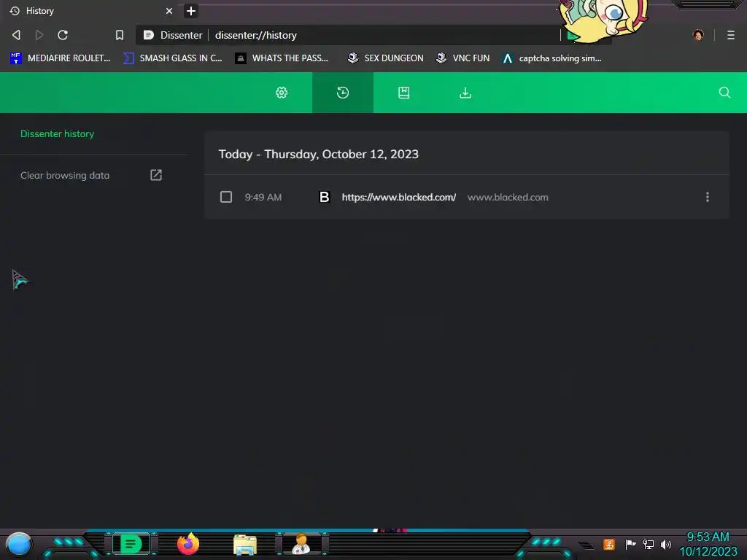747x560 pixels.
Task: Tick the checkbox for the 9:49 AM entry
Action: click(x=226, y=197)
